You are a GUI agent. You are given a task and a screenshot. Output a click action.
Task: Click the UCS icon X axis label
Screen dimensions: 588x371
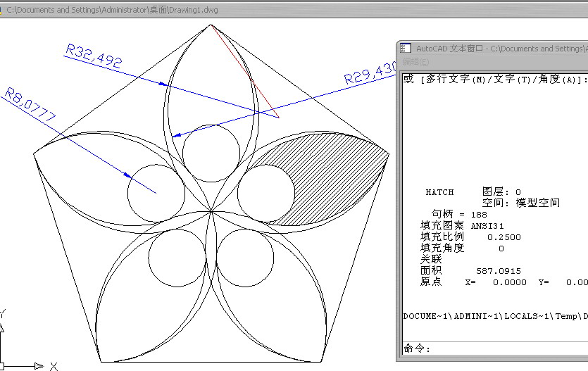(x=54, y=366)
